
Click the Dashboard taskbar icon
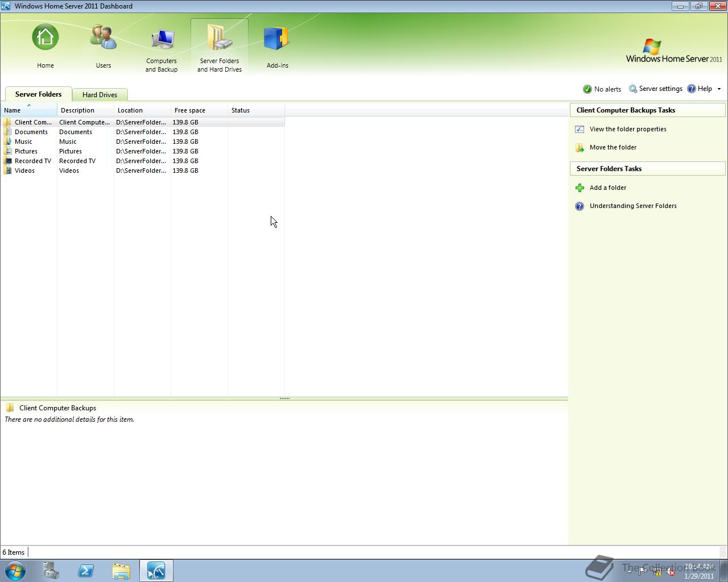click(156, 570)
